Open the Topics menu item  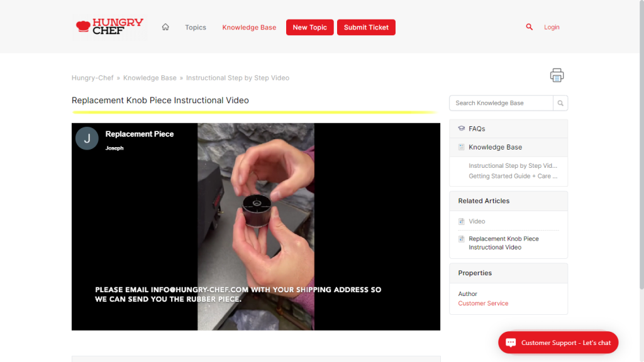pos(196,28)
